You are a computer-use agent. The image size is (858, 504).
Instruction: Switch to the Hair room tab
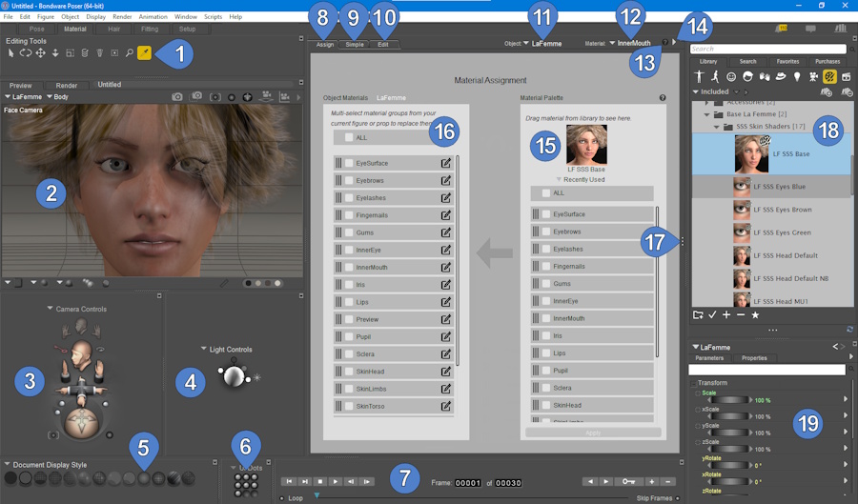[x=113, y=30]
